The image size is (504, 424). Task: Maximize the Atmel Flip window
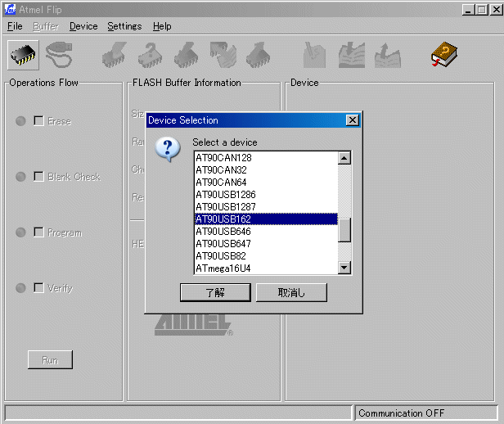pos(482,10)
